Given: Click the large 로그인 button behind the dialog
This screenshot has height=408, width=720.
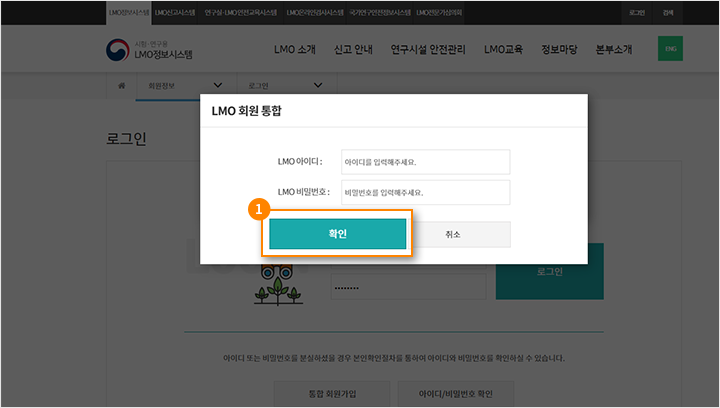Looking at the screenshot, I should click(x=550, y=271).
